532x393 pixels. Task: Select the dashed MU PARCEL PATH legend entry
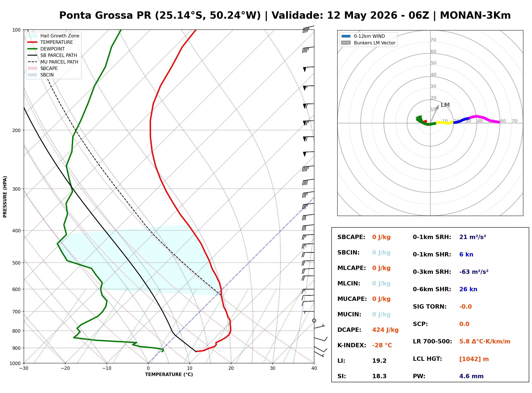coord(53,62)
